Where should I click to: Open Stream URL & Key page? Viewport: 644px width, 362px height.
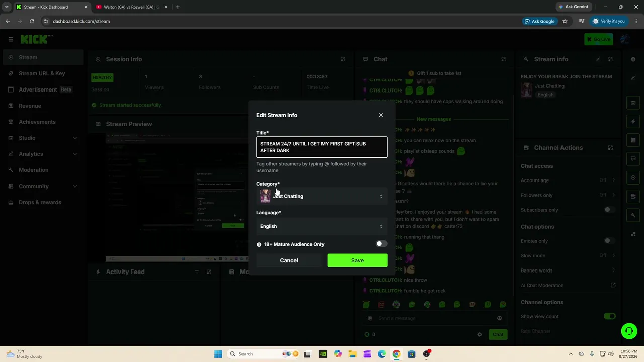[42, 73]
